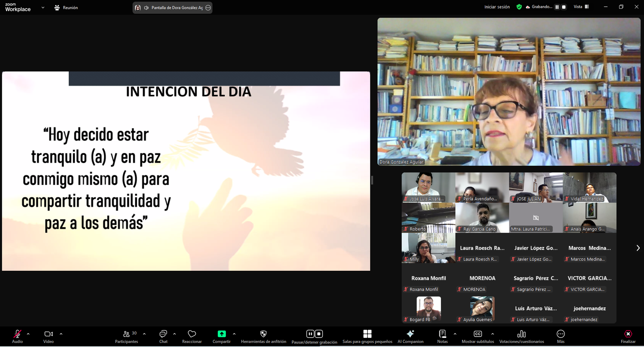Image resolution: width=644 pixels, height=347 pixels.
Task: Pause recording in the top Grabando indicator
Action: [557, 7]
